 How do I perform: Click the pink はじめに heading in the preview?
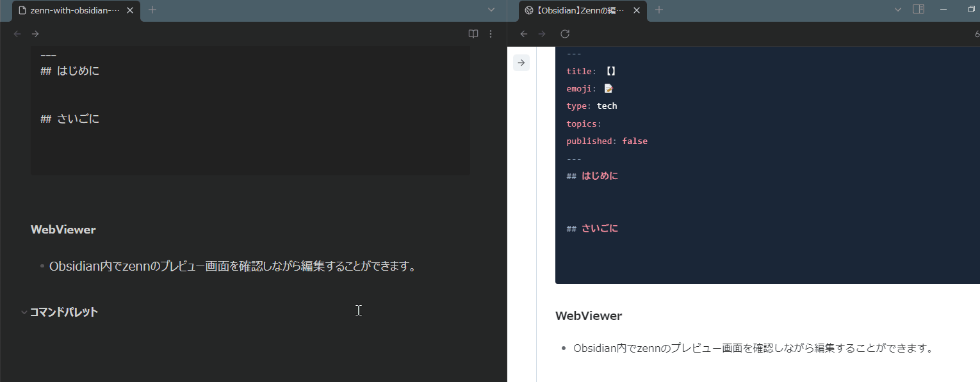point(600,176)
